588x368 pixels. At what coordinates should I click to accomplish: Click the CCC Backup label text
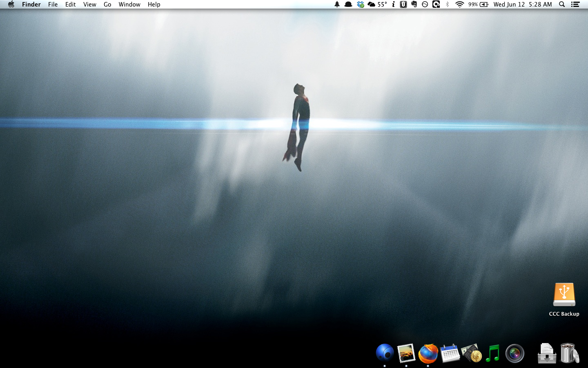564,314
